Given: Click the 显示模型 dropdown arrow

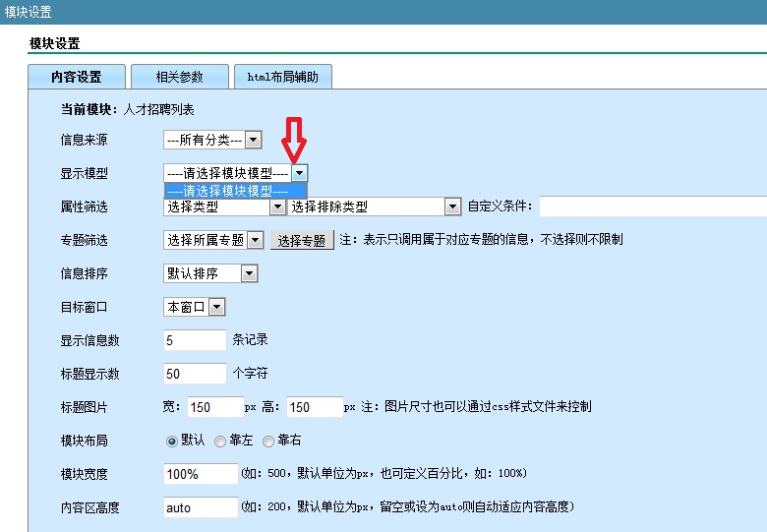Looking at the screenshot, I should [299, 173].
